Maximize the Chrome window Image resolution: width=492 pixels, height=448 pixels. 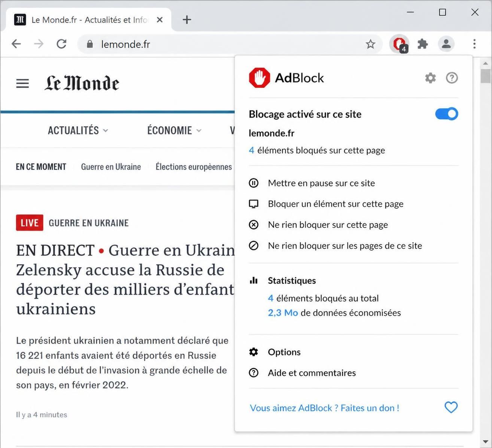442,12
